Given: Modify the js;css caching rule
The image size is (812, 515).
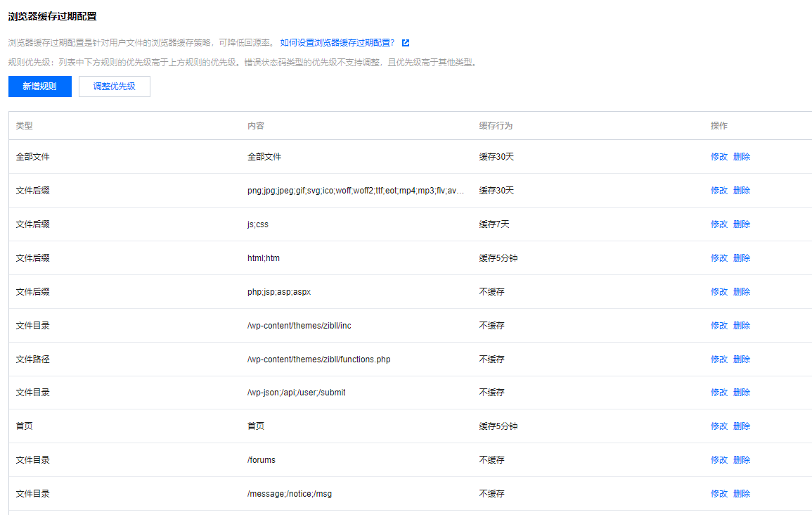Looking at the screenshot, I should (719, 224).
